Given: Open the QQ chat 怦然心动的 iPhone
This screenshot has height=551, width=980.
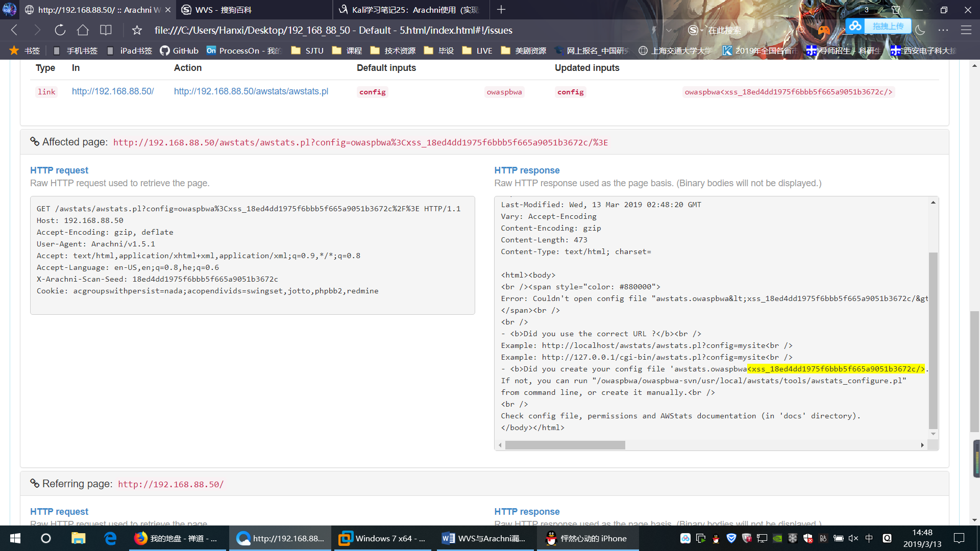Looking at the screenshot, I should pos(587,538).
